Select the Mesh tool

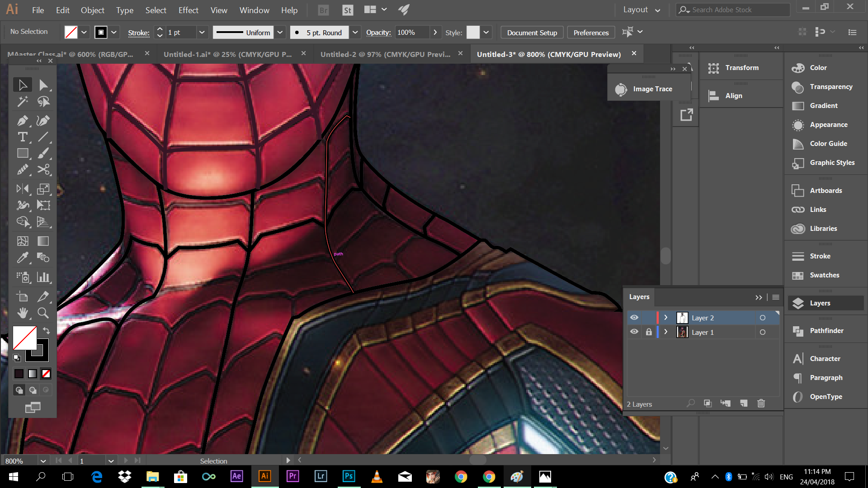(x=22, y=241)
